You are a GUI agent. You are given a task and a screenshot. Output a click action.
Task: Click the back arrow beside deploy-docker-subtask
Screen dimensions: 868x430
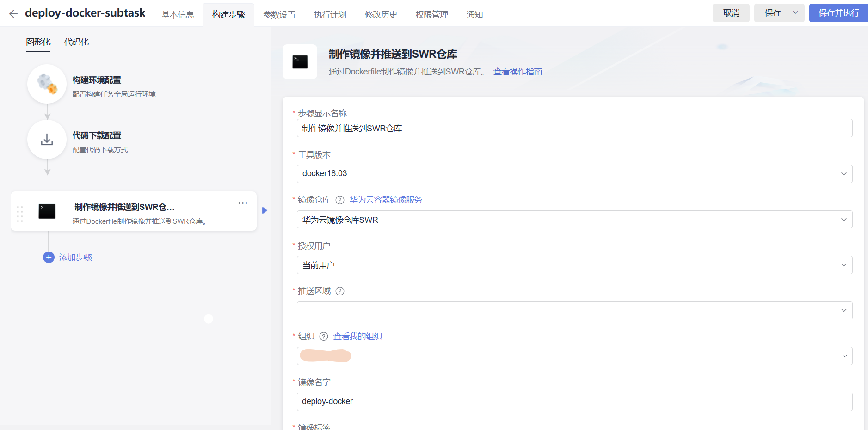click(13, 14)
